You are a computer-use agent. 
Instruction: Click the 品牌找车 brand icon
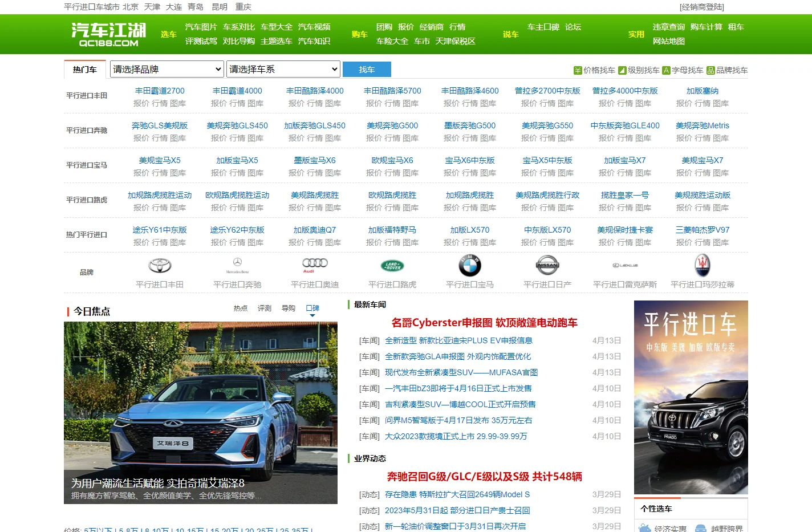710,70
